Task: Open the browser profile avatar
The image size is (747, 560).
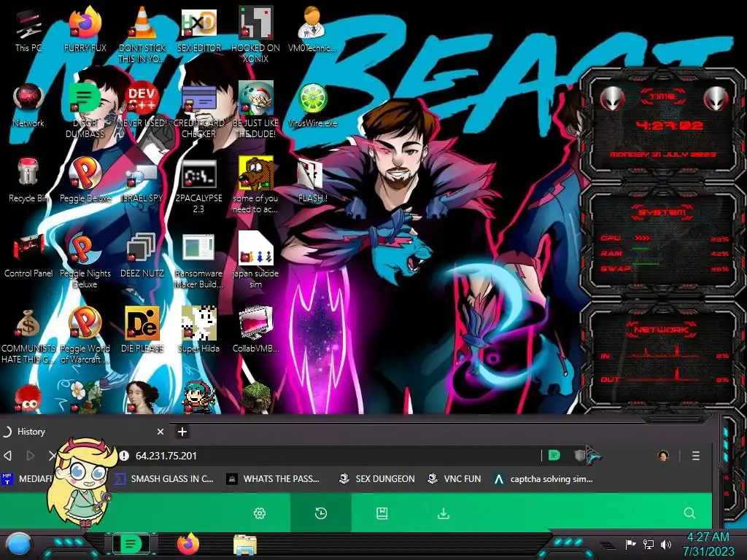Action: click(663, 456)
